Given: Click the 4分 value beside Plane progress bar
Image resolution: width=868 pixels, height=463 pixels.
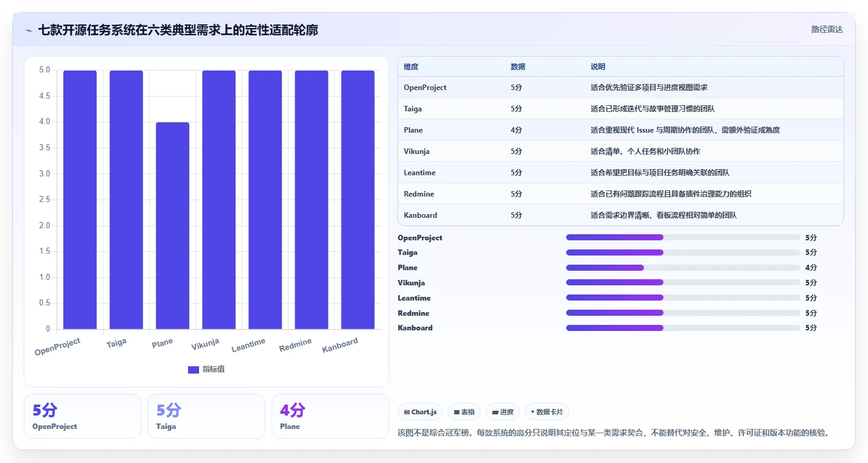Looking at the screenshot, I should (811, 268).
